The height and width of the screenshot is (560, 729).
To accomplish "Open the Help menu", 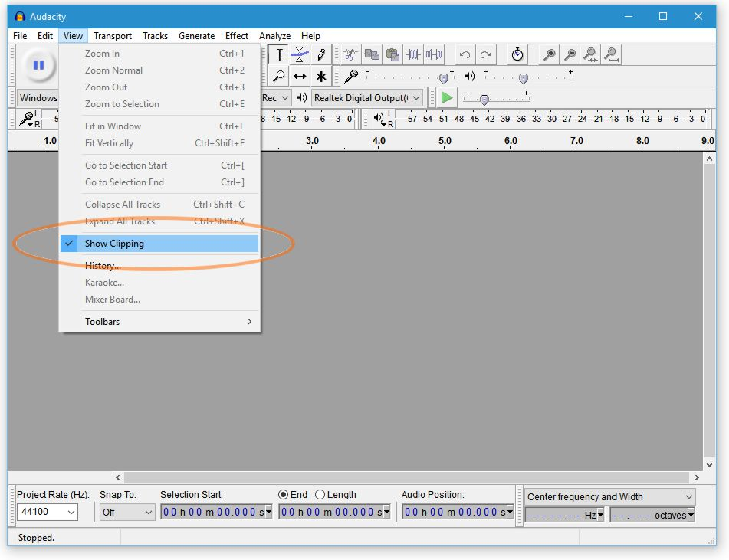I will pos(310,36).
